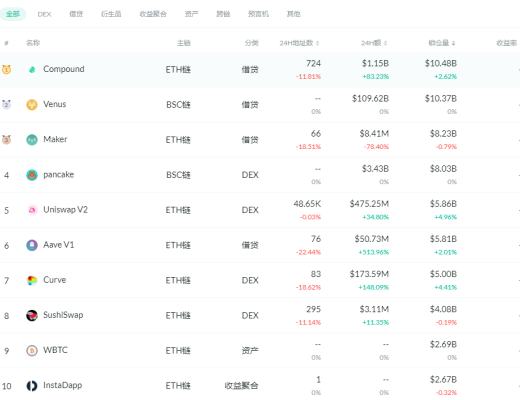Sort by 锁仓量 column arrow

(x=453, y=43)
